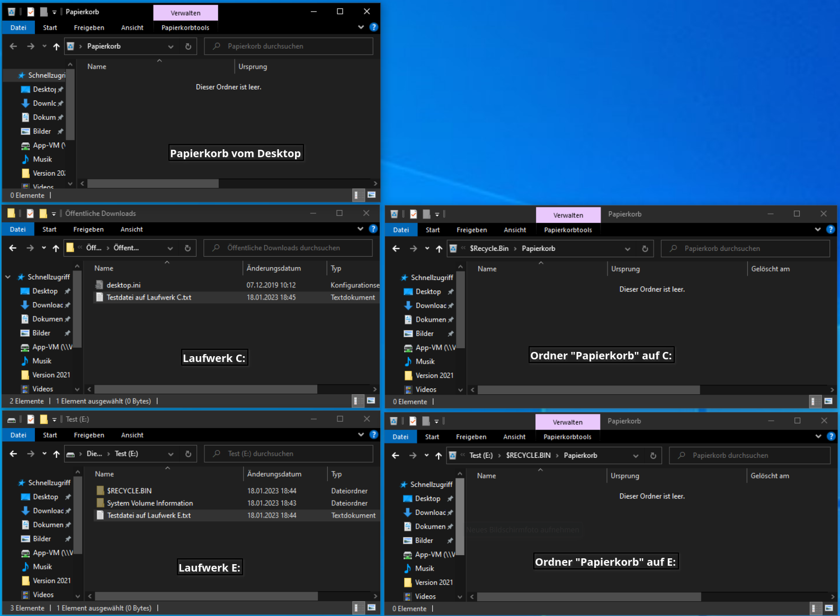Open help in desktop Papierkorb window

(x=374, y=27)
